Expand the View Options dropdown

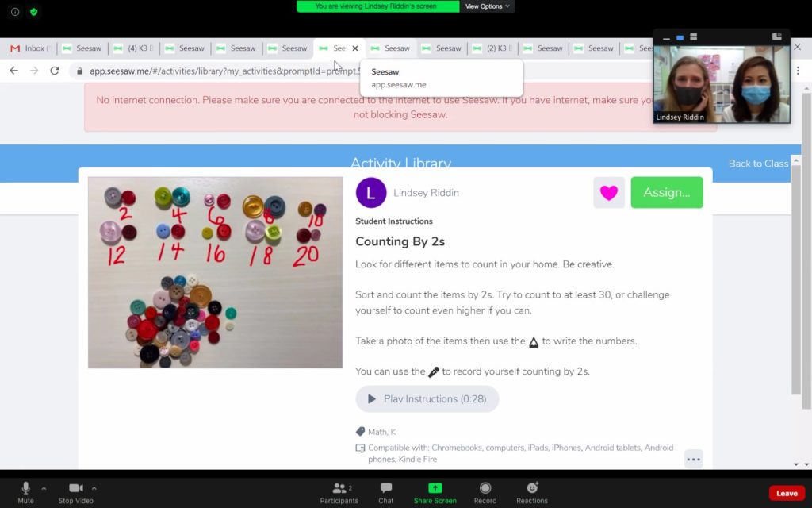pos(487,6)
